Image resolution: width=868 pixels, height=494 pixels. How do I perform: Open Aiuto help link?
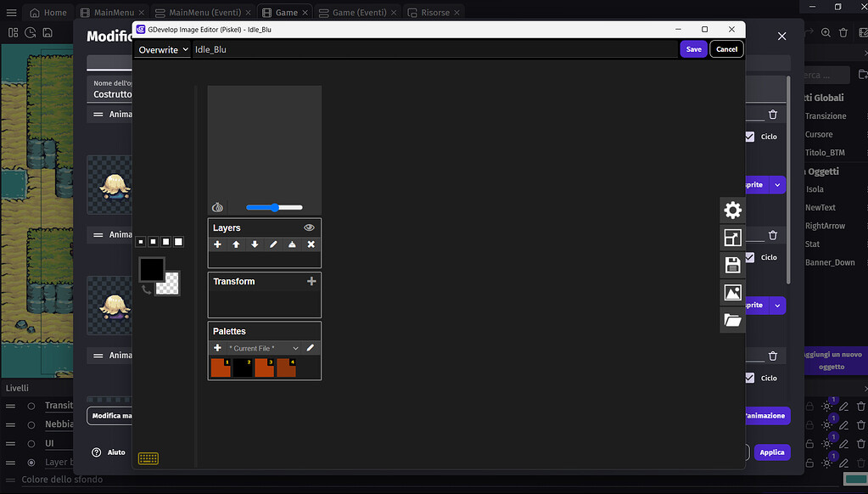tap(109, 452)
